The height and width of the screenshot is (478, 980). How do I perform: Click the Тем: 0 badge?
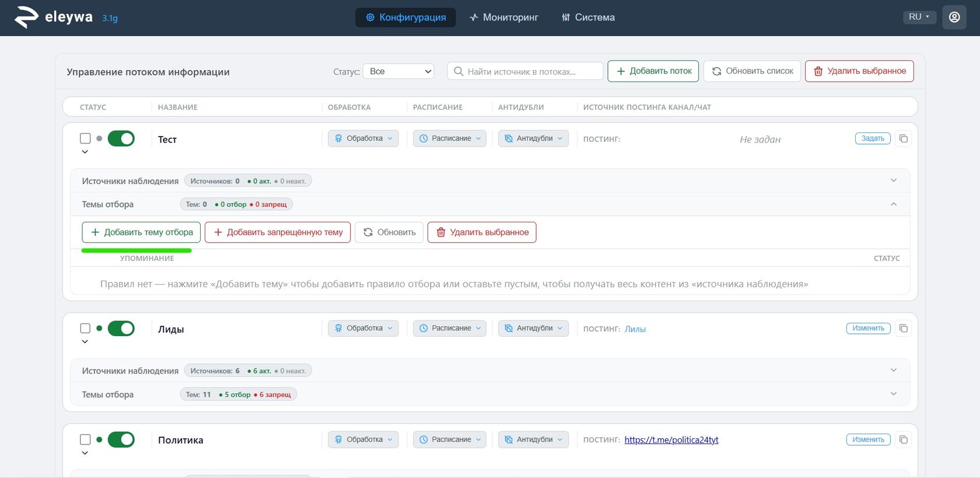236,204
